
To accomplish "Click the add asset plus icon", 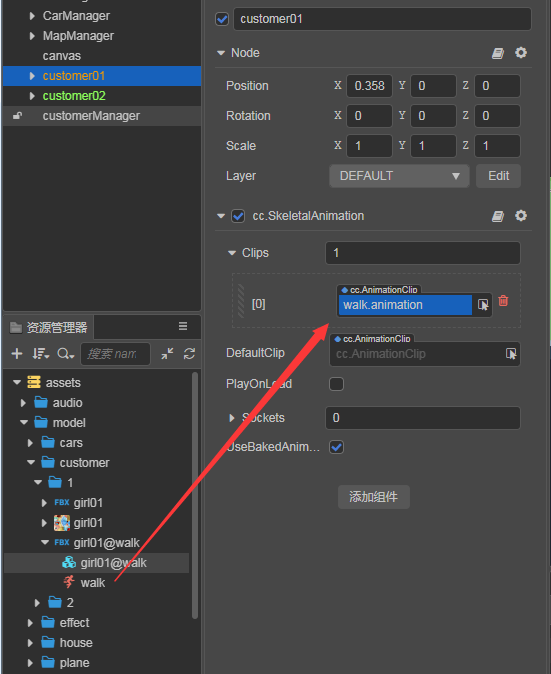I will tap(17, 354).
